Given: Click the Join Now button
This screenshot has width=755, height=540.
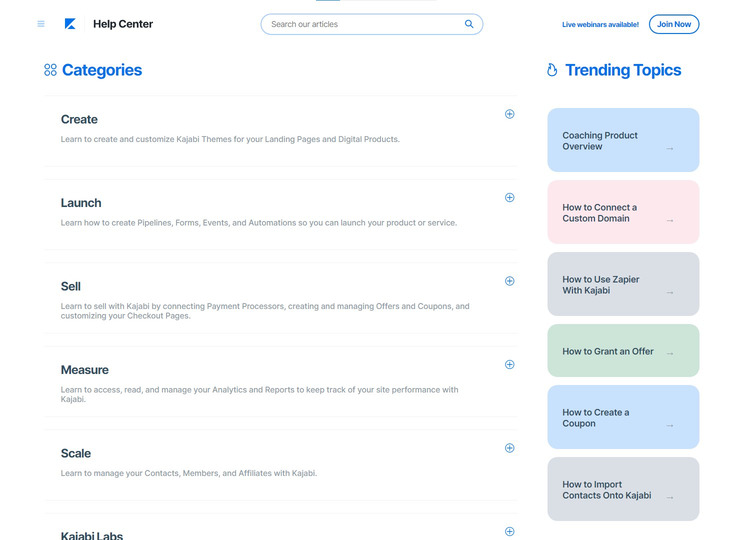Looking at the screenshot, I should pyautogui.click(x=674, y=24).
